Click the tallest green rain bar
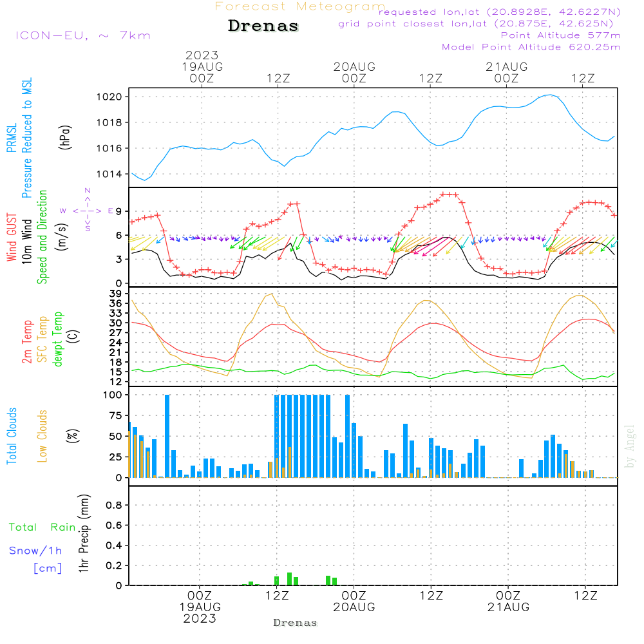 (x=290, y=578)
